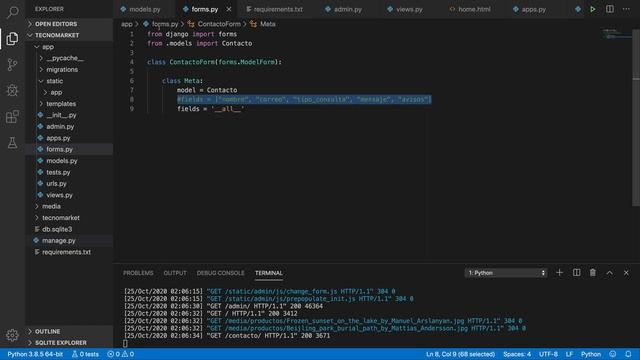Viewport: 640px width, 360px height.
Task: Open the terminal selector '1: Python' dropdown
Action: pyautogui.click(x=506, y=273)
